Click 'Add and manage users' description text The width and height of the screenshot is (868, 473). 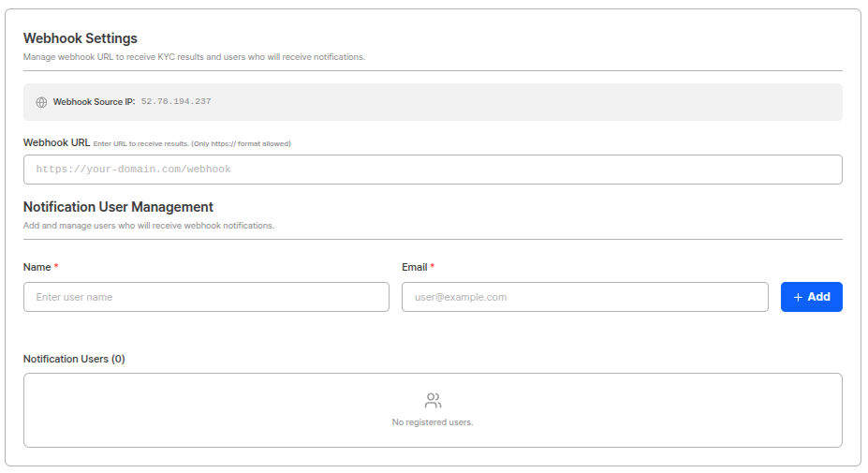point(148,226)
